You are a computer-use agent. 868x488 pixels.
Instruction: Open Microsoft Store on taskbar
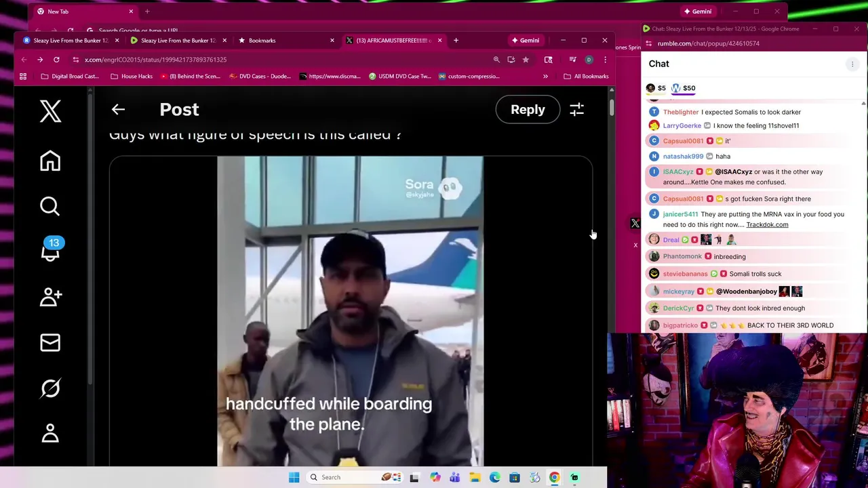[x=515, y=477]
